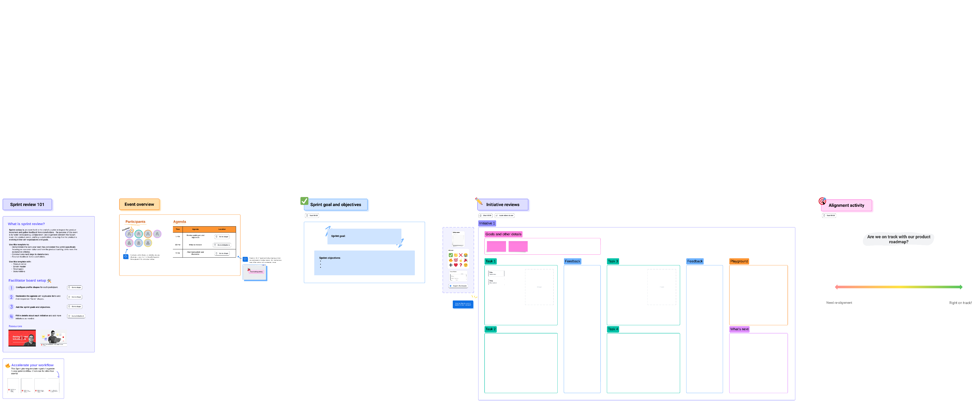The height and width of the screenshot is (403, 980).
Task: Click the blue lightbulb tip icon under Participants
Action: tap(126, 257)
